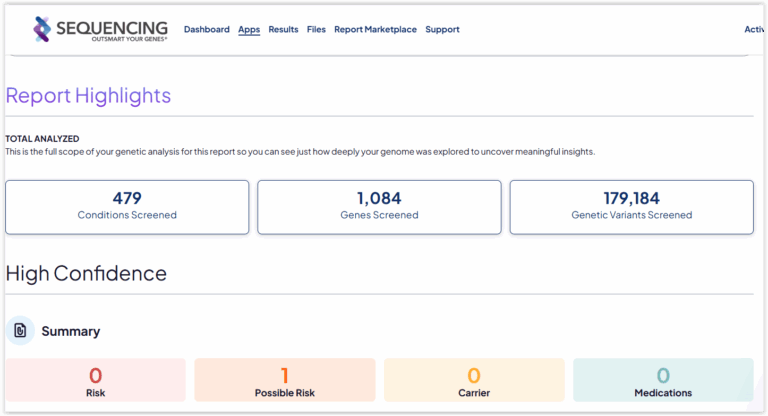Open the Possible Risk summary tile
Viewport: 768px width, 416px height.
coord(285,381)
